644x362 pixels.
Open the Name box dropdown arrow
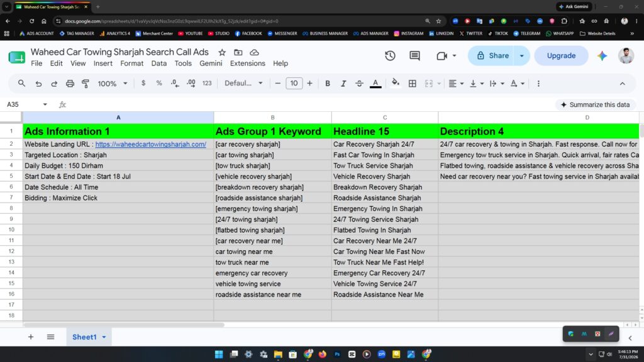[45, 105]
